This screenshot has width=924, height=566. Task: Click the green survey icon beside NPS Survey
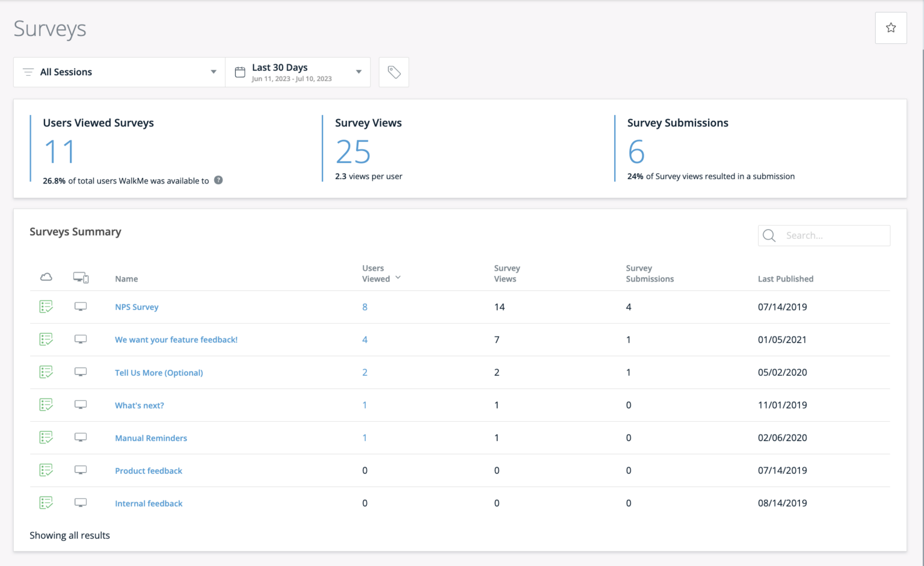46,306
